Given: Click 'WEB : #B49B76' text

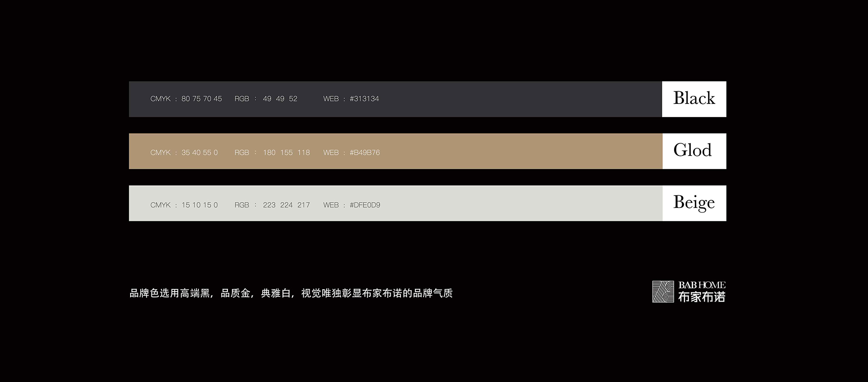Looking at the screenshot, I should [352, 152].
